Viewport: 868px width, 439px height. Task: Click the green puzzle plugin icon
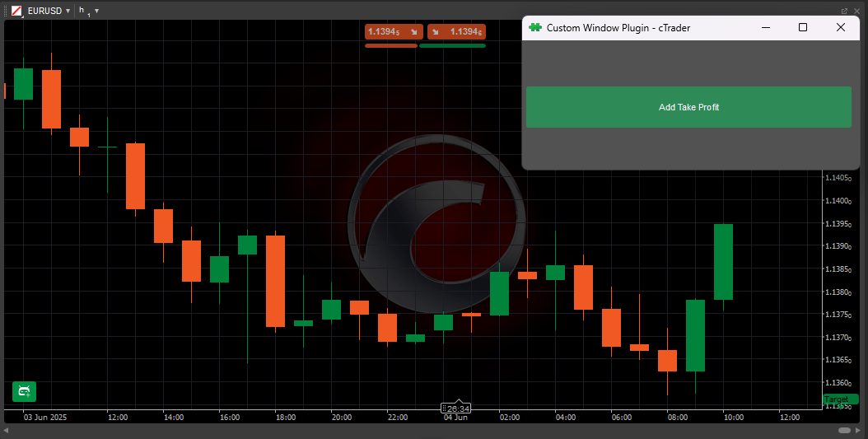coord(534,27)
